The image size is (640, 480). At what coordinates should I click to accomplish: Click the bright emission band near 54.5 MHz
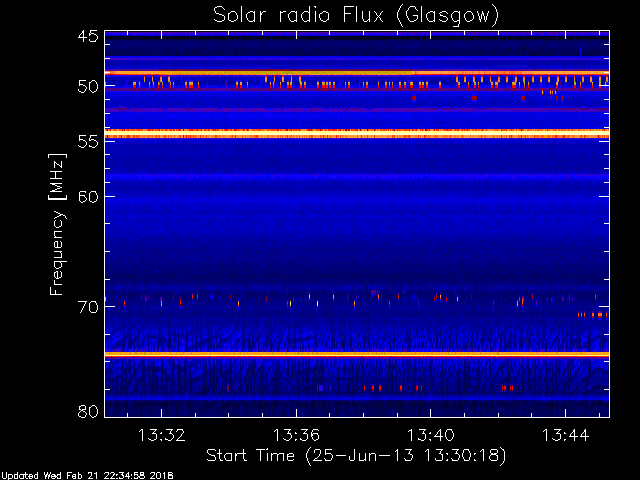pyautogui.click(x=357, y=133)
